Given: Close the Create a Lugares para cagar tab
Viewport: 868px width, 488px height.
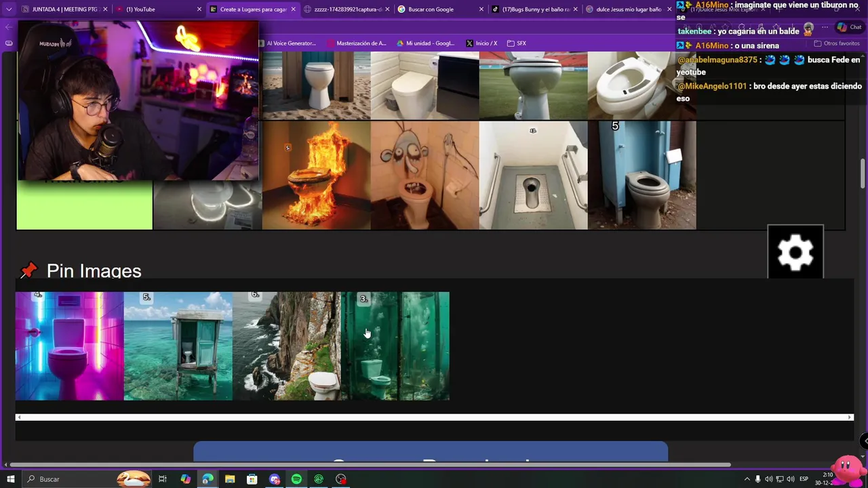Looking at the screenshot, I should [294, 9].
